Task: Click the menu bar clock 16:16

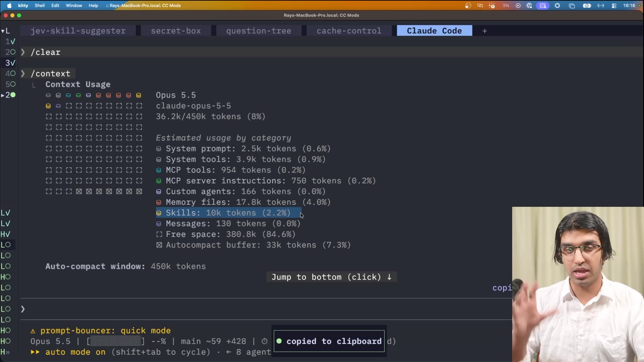Action: (x=629, y=6)
